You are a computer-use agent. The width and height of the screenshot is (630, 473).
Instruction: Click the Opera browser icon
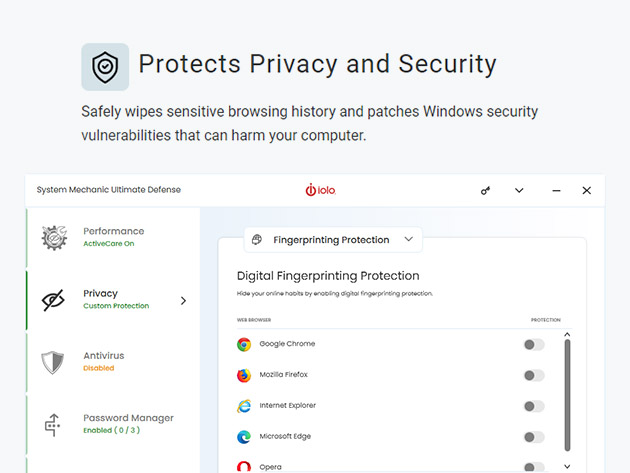click(x=244, y=467)
